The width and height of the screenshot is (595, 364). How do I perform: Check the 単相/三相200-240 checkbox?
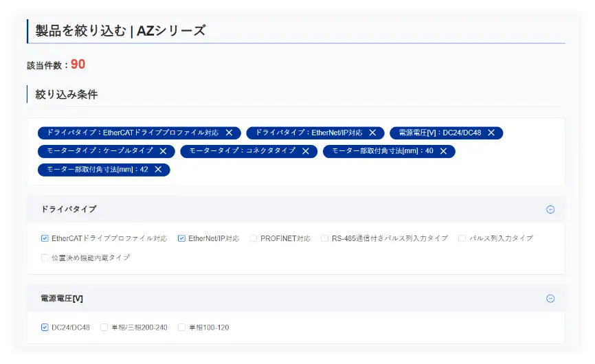pyautogui.click(x=104, y=327)
